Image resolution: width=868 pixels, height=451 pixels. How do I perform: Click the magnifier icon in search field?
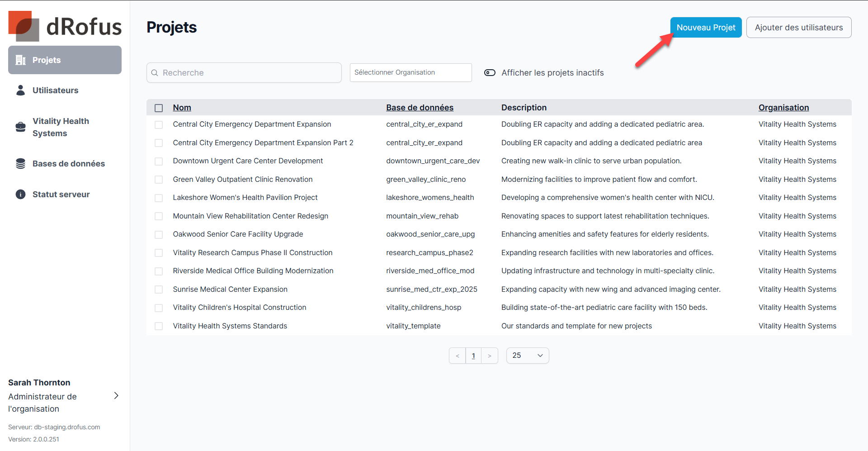[155, 73]
